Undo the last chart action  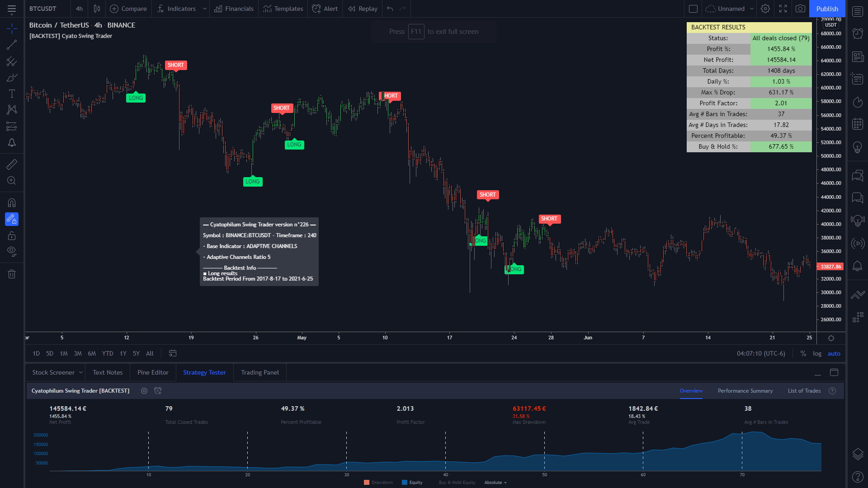point(390,9)
